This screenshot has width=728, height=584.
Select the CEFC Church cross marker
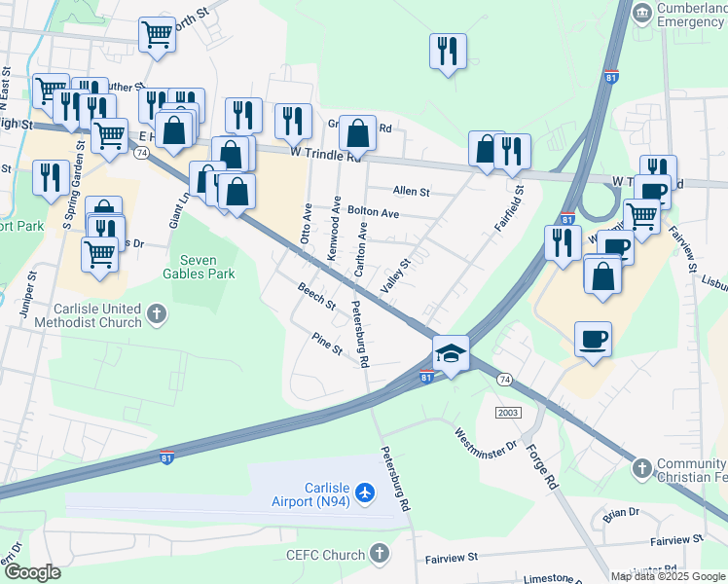[x=380, y=554]
